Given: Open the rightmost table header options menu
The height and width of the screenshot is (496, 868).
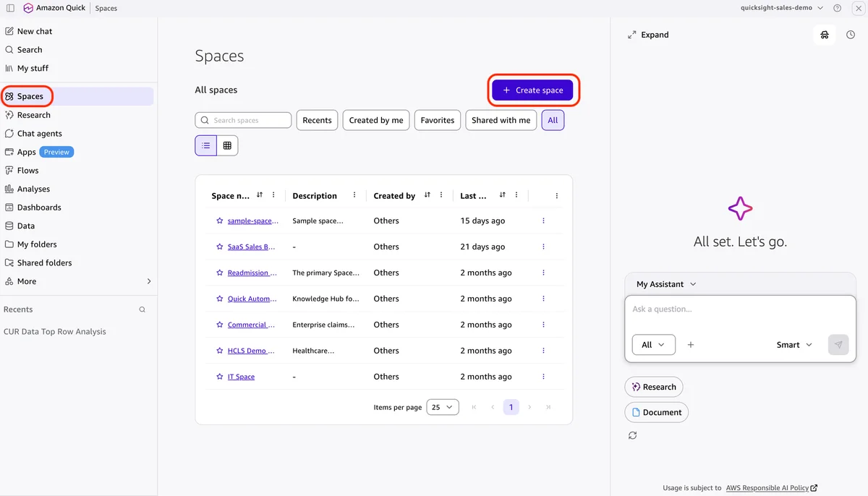Looking at the screenshot, I should (x=556, y=195).
